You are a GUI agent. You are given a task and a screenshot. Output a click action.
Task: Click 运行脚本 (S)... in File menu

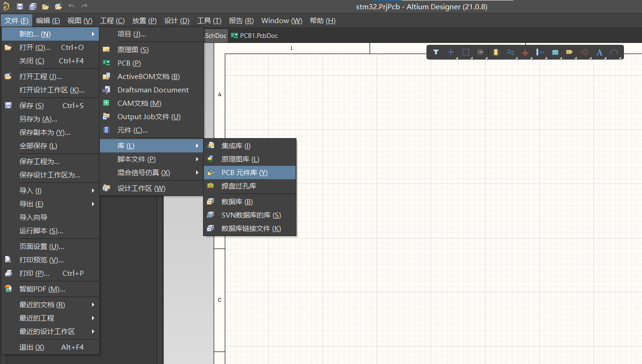click(x=50, y=231)
